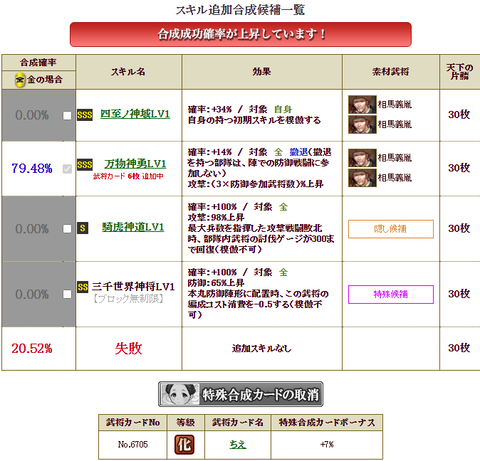Click the first 相馬義胤 portrait in 四至ノ神域 row
Viewport: 480px width, 461px height.
[362, 105]
